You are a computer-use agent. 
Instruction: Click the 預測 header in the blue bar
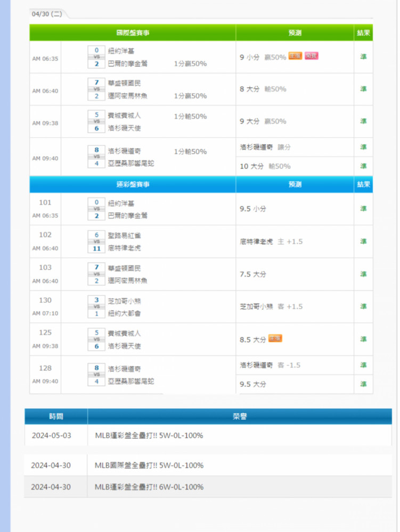coord(295,184)
